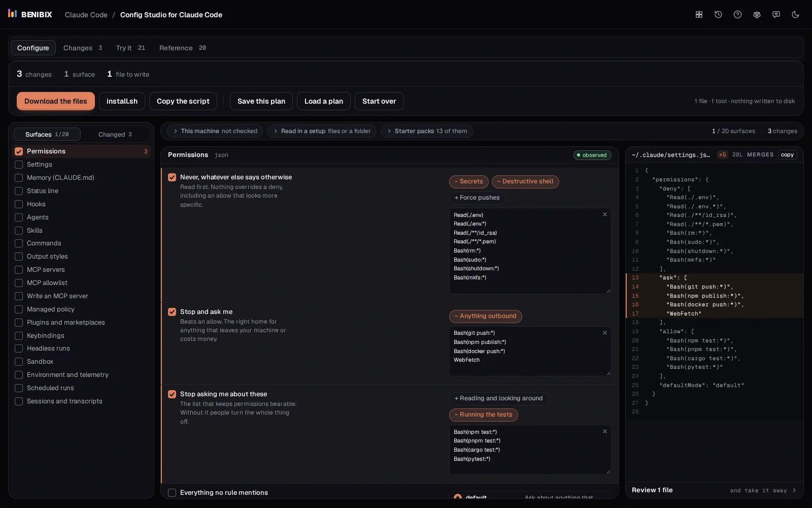Click Copy the script button
The image size is (812, 508).
(183, 101)
